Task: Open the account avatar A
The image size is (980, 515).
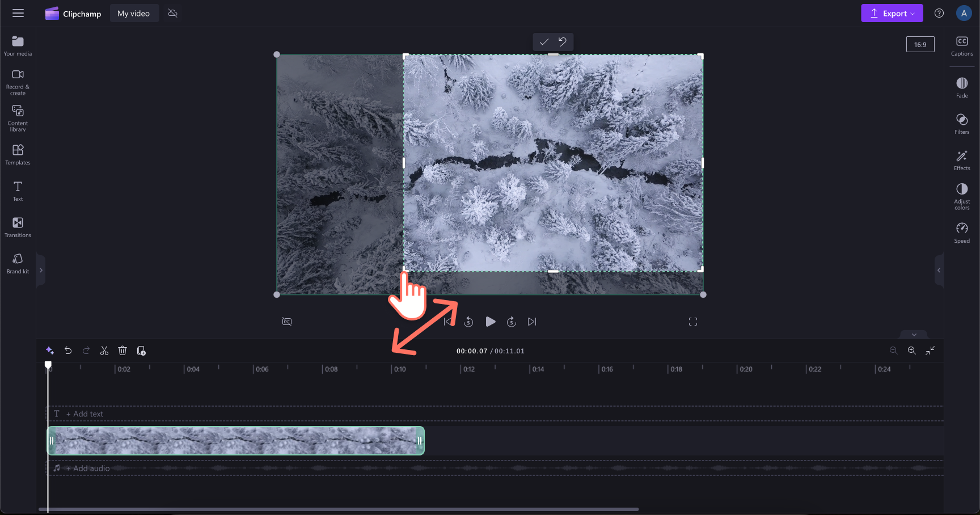Action: point(964,13)
